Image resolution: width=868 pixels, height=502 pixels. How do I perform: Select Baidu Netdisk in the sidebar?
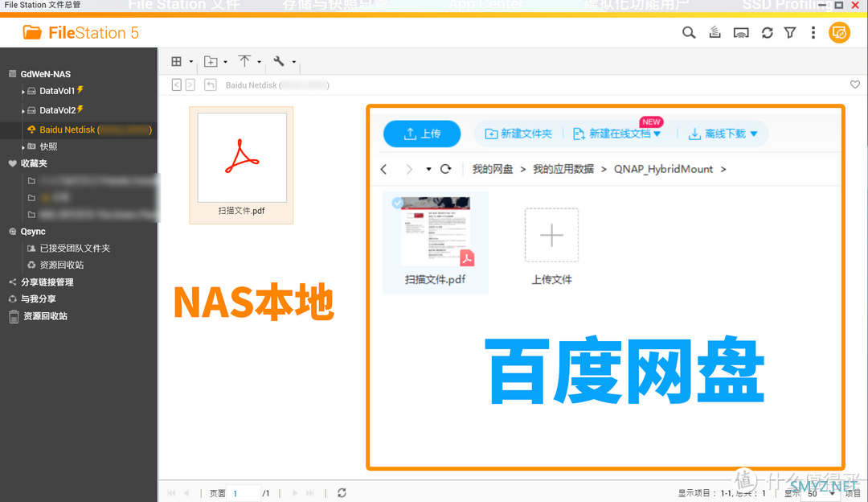pos(79,130)
